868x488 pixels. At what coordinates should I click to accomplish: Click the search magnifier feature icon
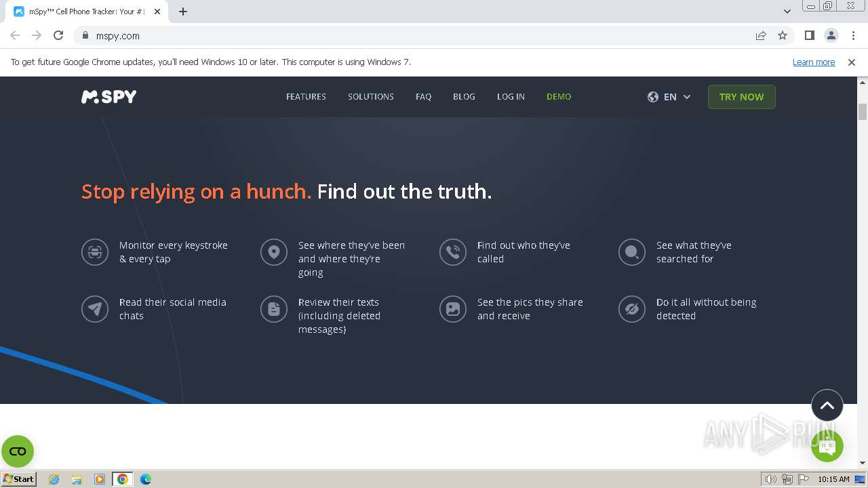pyautogui.click(x=632, y=252)
